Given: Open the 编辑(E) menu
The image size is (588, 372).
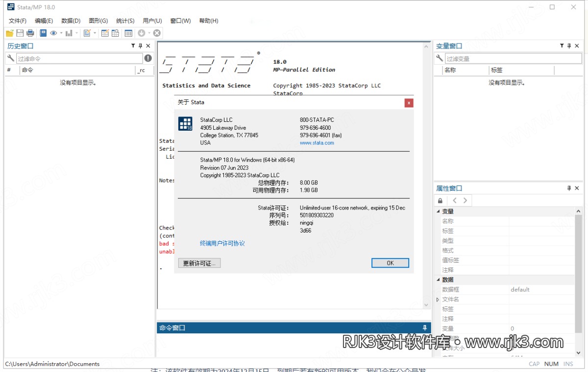Looking at the screenshot, I should [x=44, y=21].
